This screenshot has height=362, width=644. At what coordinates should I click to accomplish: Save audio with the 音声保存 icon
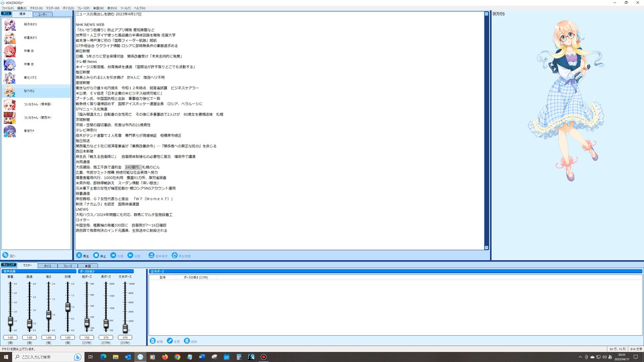point(152,255)
